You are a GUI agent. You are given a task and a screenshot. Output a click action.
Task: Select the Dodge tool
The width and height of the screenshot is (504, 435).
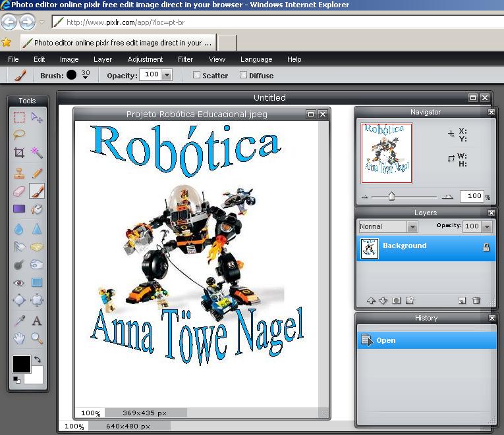(x=37, y=265)
